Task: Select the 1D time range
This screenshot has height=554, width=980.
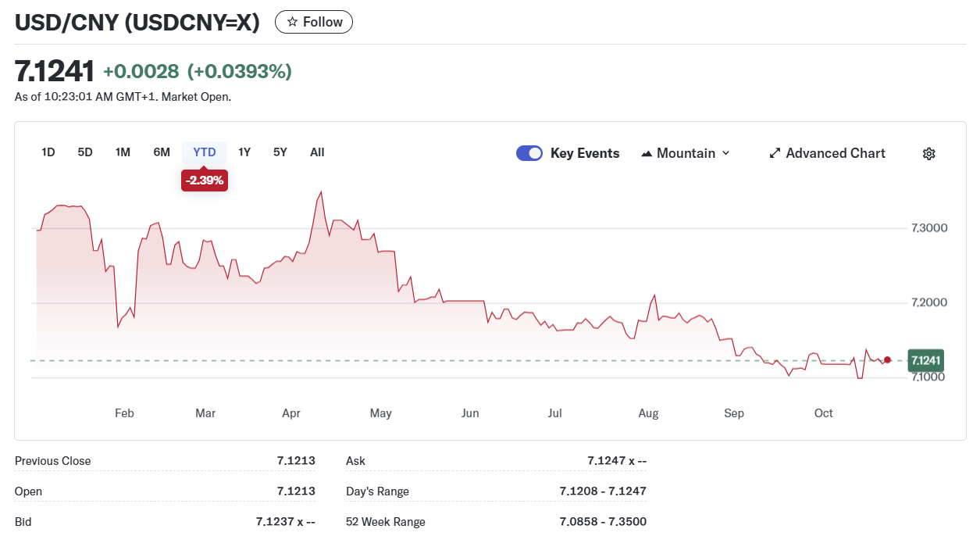Action: [48, 152]
